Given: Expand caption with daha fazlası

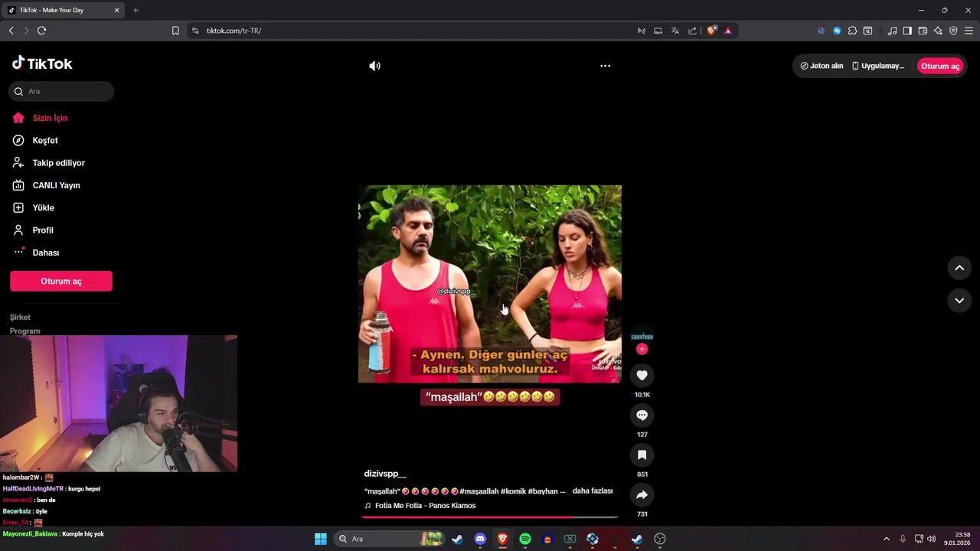Looking at the screenshot, I should pos(593,491).
